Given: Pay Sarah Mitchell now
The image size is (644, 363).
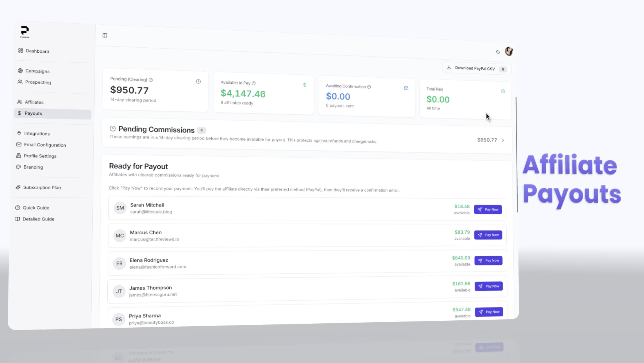Looking at the screenshot, I should (x=488, y=209).
